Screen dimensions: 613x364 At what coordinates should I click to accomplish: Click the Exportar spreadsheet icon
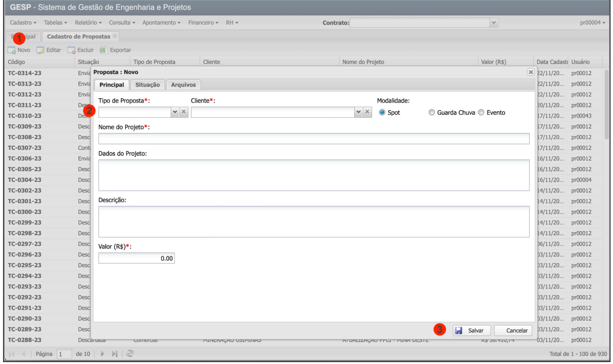point(103,50)
